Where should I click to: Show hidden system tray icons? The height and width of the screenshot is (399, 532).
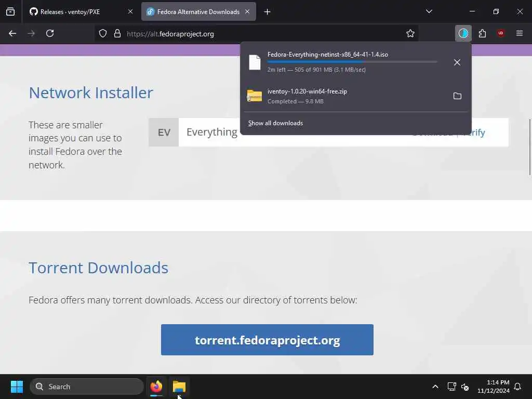click(x=435, y=387)
